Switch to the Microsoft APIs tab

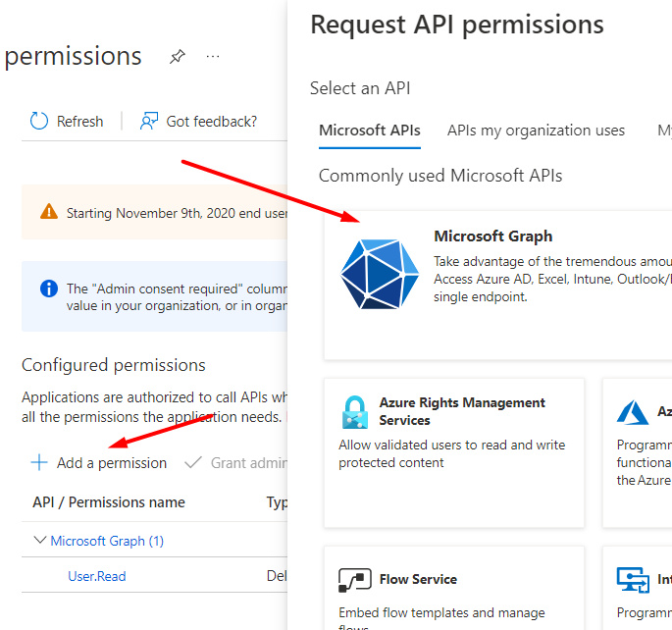(370, 131)
